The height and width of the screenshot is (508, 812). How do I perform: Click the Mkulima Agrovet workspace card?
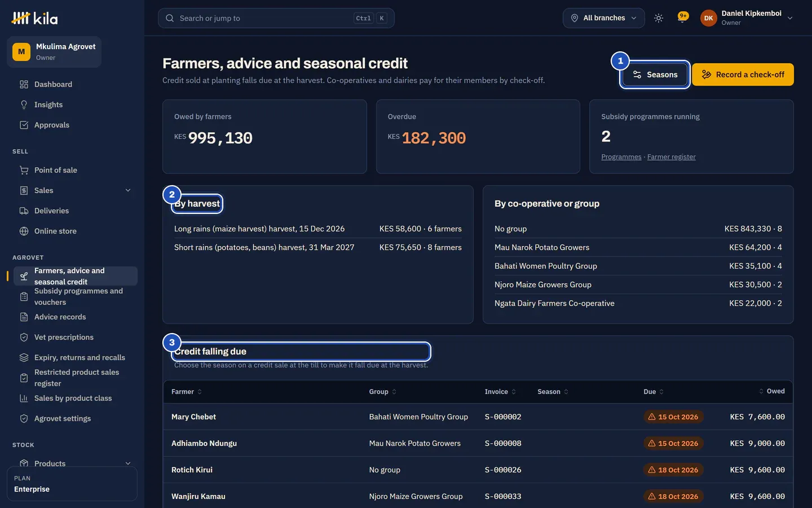[54, 52]
